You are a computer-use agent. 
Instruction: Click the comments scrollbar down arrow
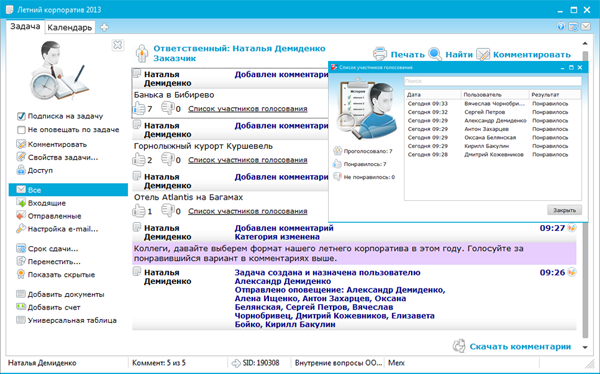click(x=585, y=347)
